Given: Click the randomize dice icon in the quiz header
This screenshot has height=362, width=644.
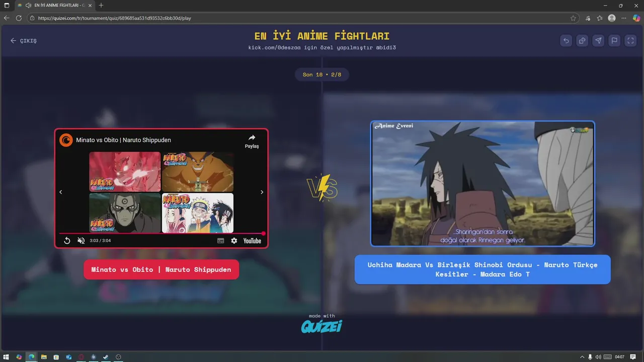Looking at the screenshot, I should (x=582, y=41).
